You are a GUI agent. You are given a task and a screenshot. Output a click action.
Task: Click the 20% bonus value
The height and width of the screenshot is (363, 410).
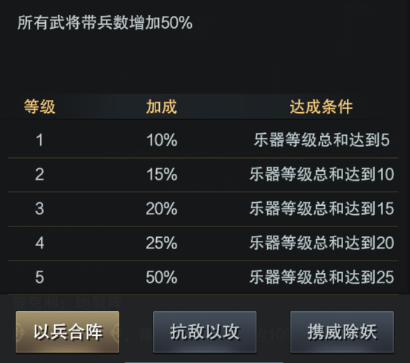click(x=162, y=209)
